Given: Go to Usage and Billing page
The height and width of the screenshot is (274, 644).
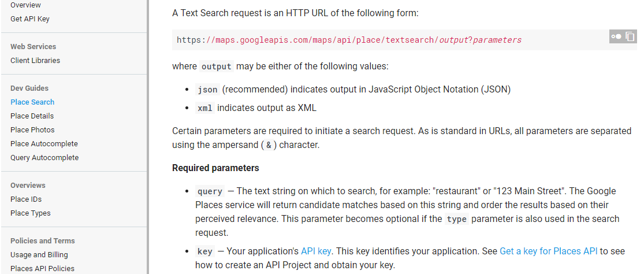Looking at the screenshot, I should coord(39,255).
